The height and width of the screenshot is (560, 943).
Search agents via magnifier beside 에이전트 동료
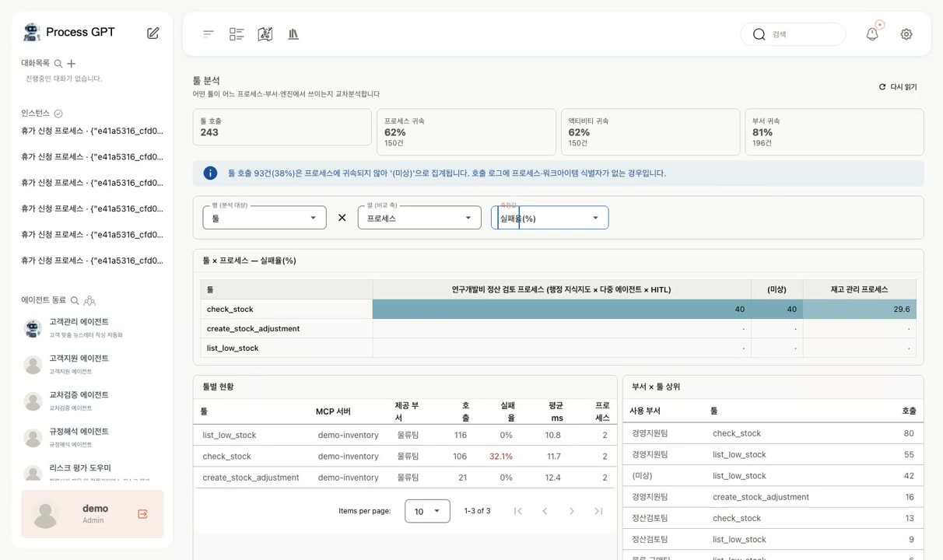click(x=75, y=300)
